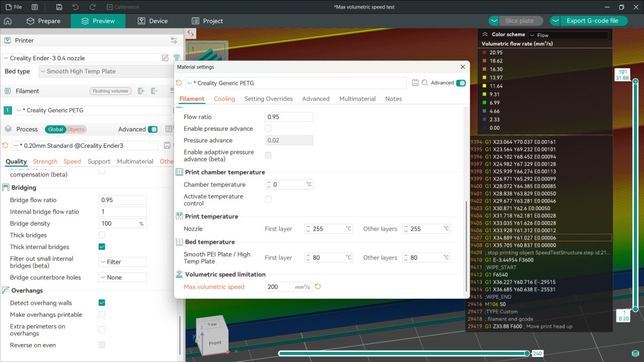Open the Calibration menu
Image resolution: width=644 pixels, height=362 pixels.
123,7
